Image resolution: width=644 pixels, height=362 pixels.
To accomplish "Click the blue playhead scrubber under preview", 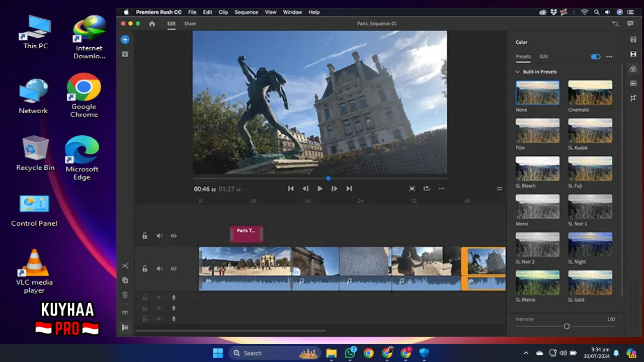I will coord(329,178).
